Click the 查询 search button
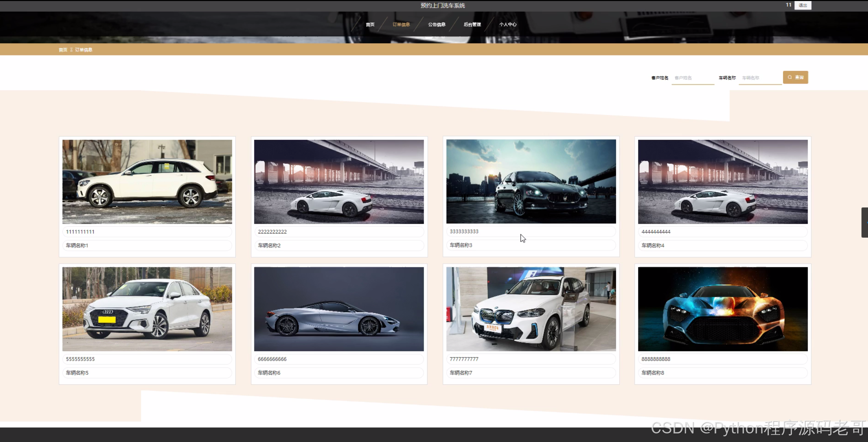Image resolution: width=868 pixels, height=442 pixels. point(795,77)
